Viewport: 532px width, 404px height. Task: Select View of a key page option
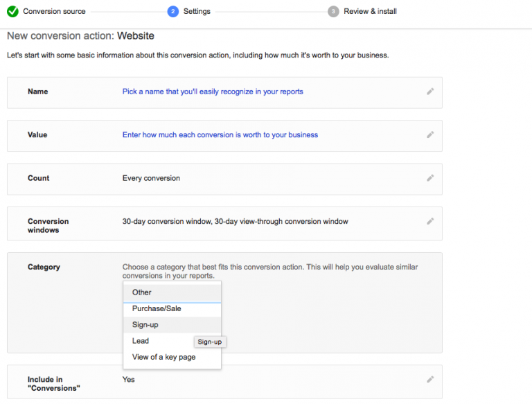coord(172,357)
